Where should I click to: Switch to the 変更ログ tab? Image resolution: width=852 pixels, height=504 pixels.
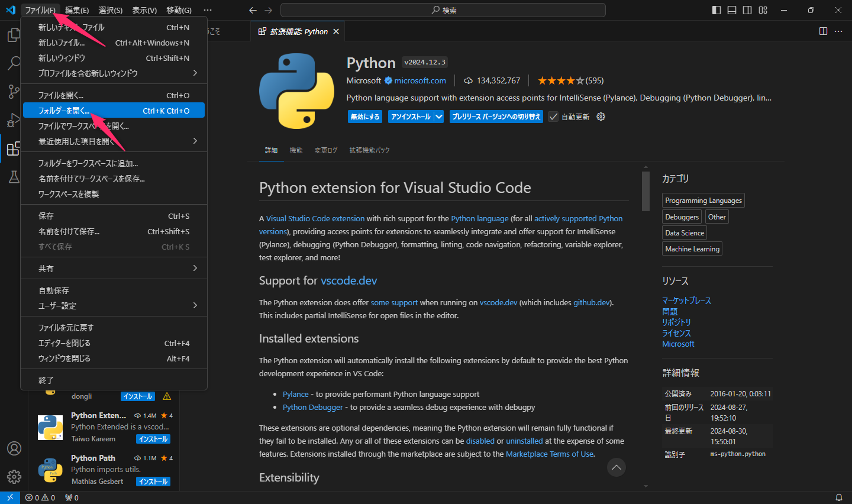pos(325,150)
